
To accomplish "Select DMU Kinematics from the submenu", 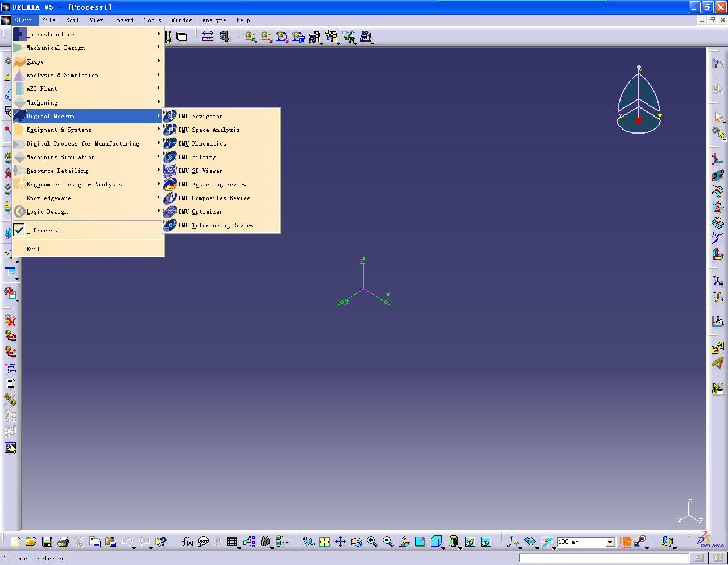I will point(221,143).
